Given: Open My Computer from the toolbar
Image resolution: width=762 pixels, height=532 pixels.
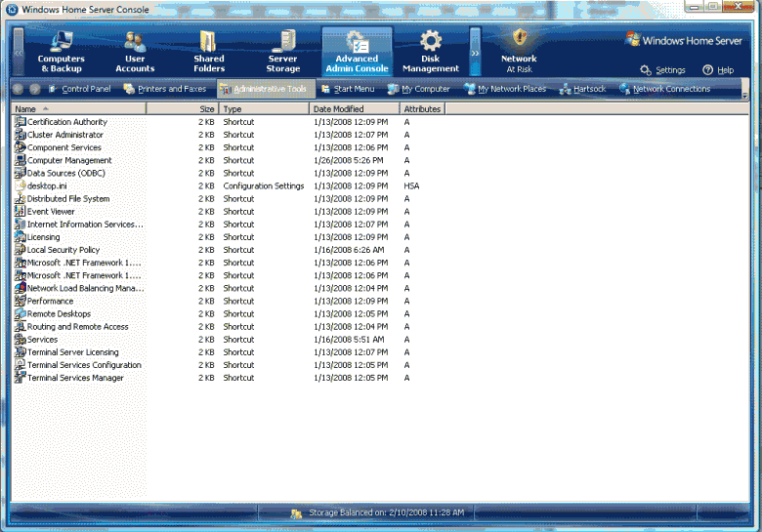Looking at the screenshot, I should click(x=419, y=89).
